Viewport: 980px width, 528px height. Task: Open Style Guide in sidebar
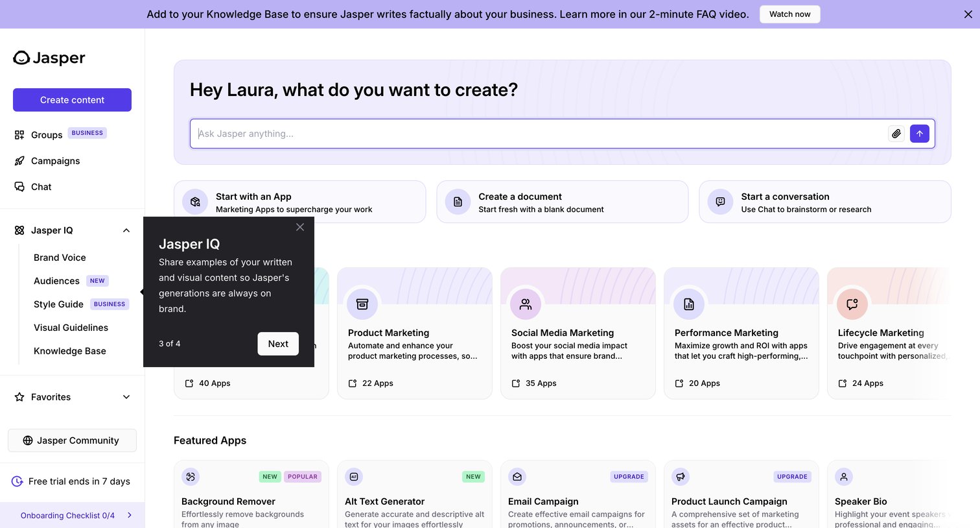click(x=58, y=304)
